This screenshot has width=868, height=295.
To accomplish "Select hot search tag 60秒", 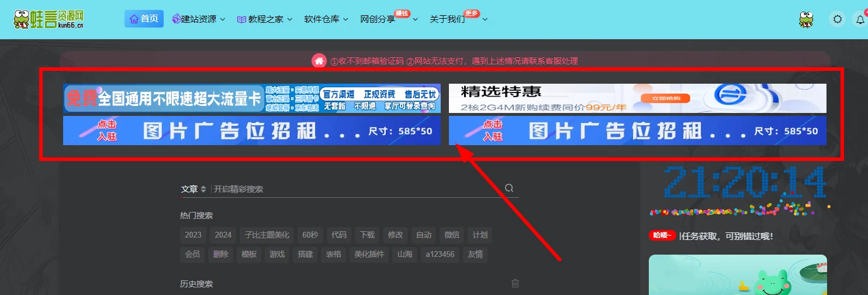I will [x=310, y=235].
